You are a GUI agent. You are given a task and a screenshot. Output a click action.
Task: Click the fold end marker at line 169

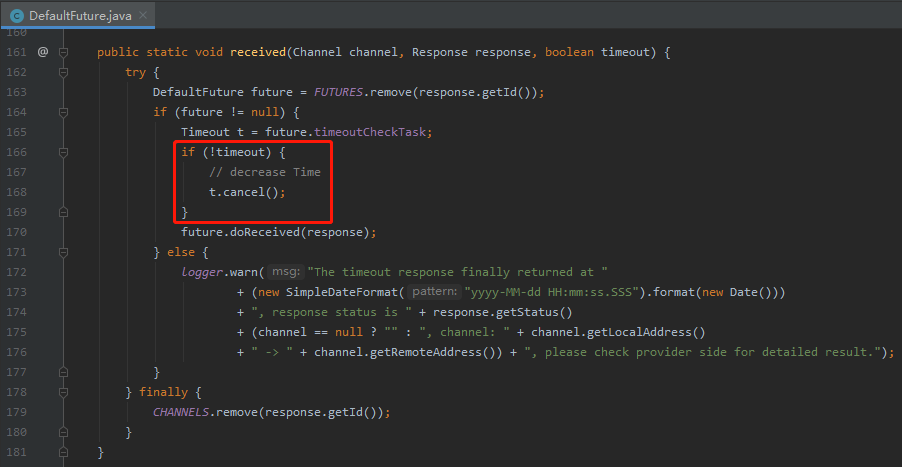coord(64,212)
